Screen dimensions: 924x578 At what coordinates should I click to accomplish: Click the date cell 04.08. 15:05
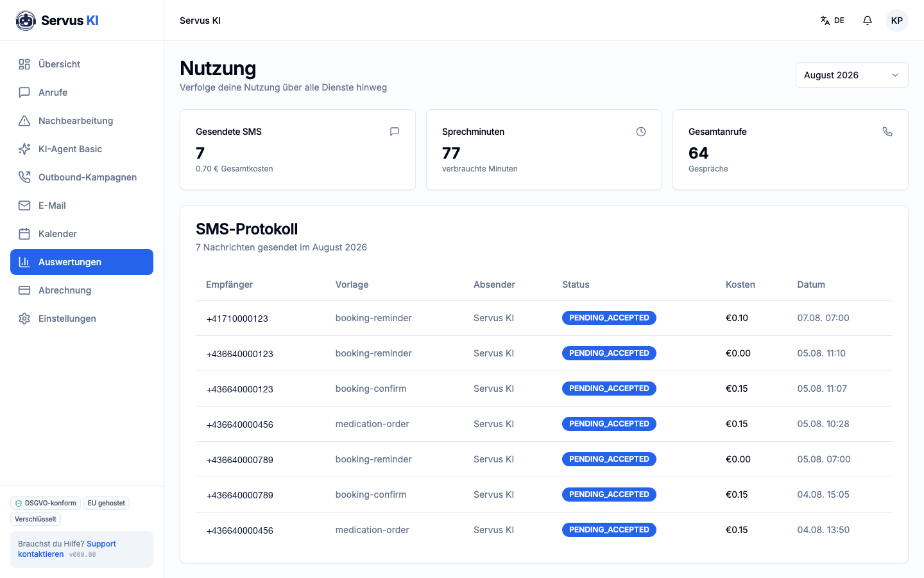click(823, 495)
